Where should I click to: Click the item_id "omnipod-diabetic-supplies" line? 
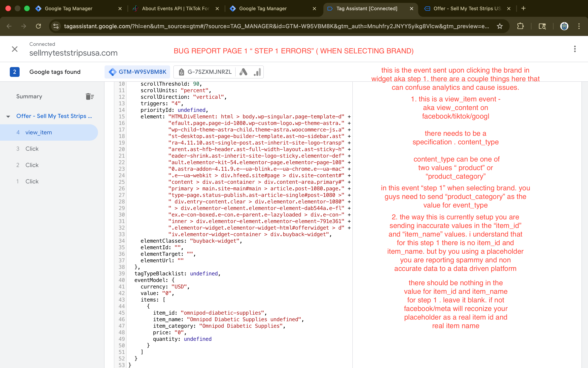210,313
